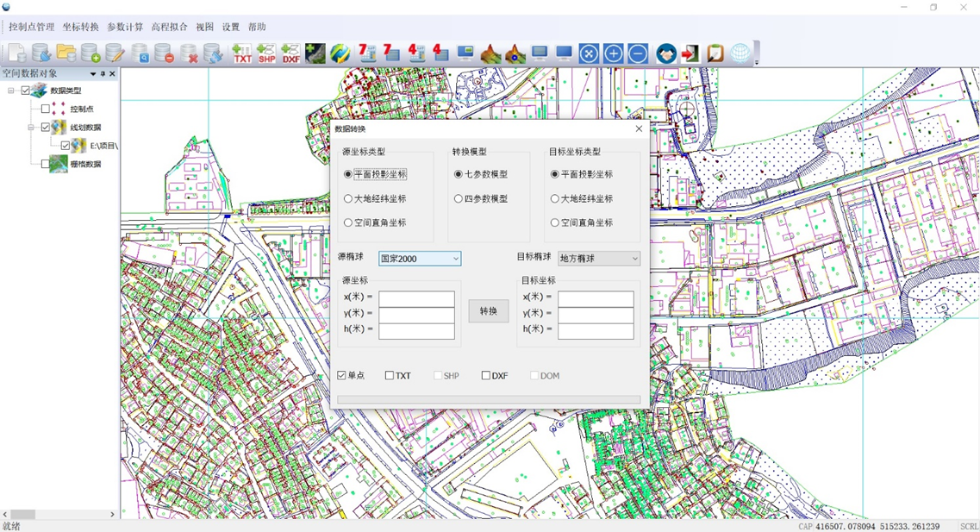Open the 坐标转换 menu

[80, 28]
